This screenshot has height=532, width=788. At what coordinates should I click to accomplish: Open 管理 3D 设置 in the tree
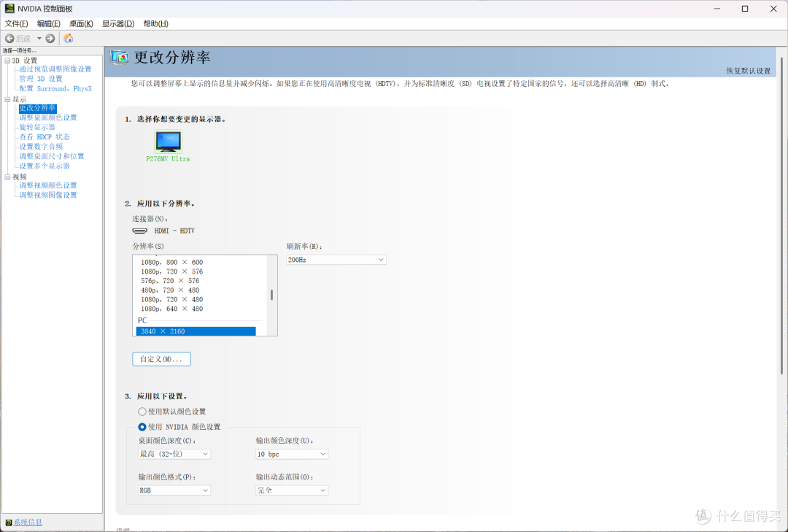(x=41, y=78)
